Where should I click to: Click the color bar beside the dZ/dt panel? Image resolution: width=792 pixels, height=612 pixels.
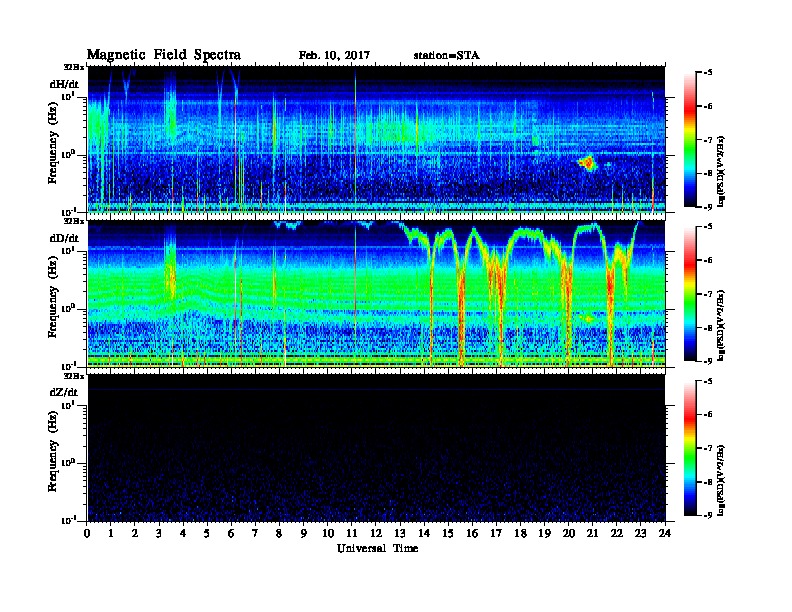click(x=690, y=448)
